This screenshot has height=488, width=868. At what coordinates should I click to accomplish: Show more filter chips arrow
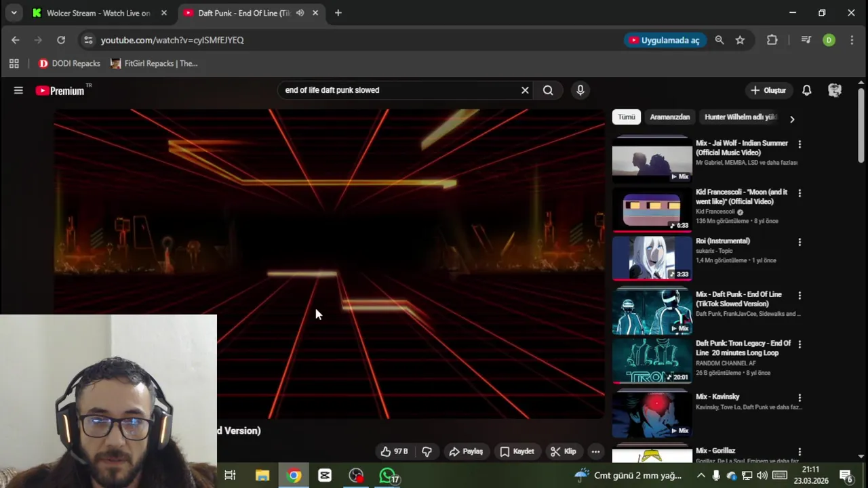[x=792, y=119]
